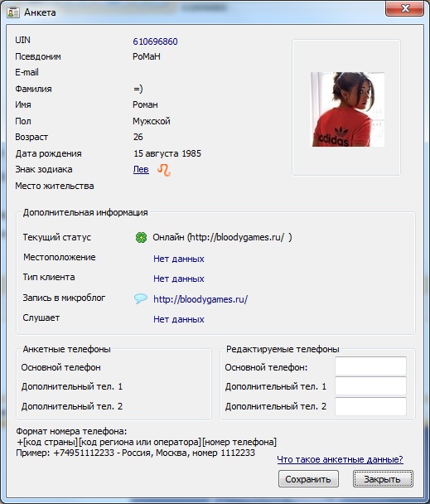The image size is (430, 504).
Task: Click Основной телефон in Анкетные телефоны
Action: coord(61,367)
